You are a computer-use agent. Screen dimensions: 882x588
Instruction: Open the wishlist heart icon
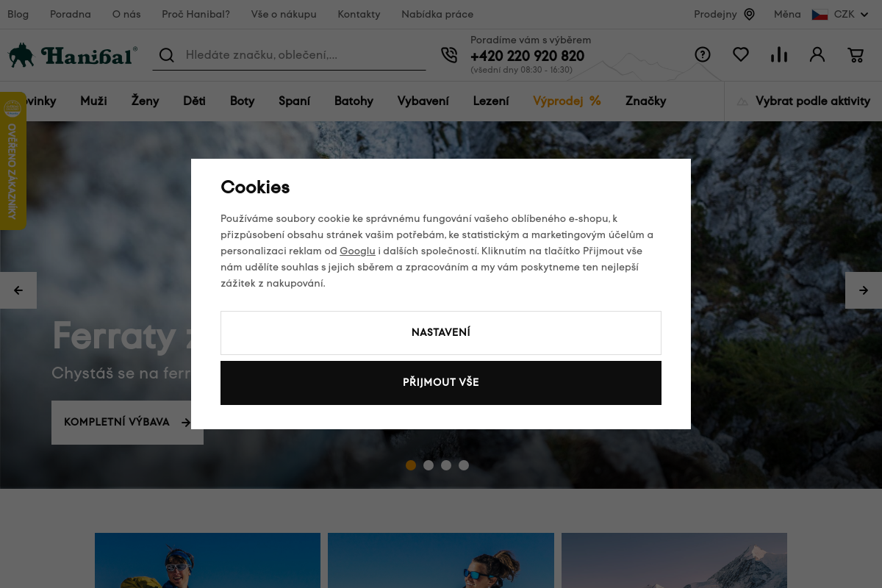pos(741,54)
